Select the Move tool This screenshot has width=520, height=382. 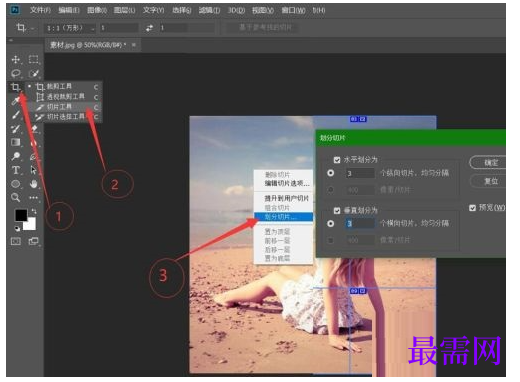point(16,59)
